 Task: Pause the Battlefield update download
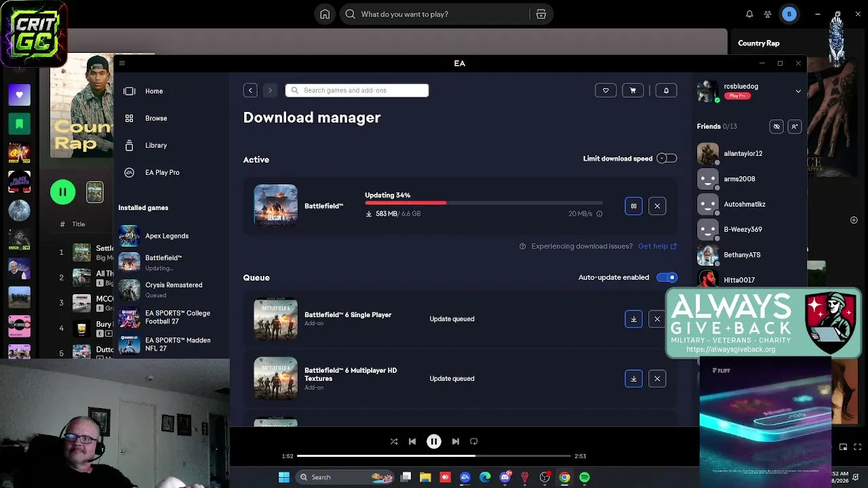633,206
